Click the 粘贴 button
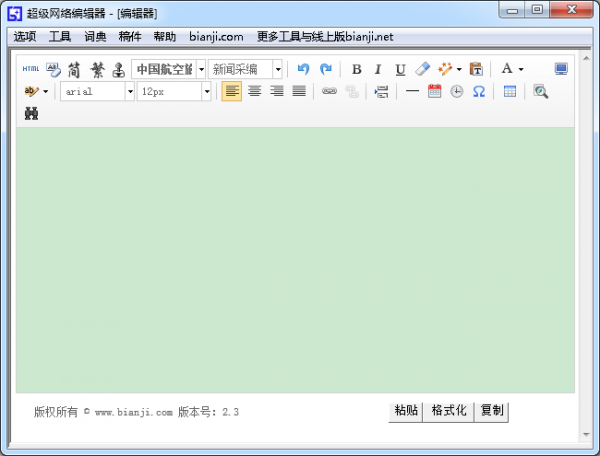 coord(406,412)
